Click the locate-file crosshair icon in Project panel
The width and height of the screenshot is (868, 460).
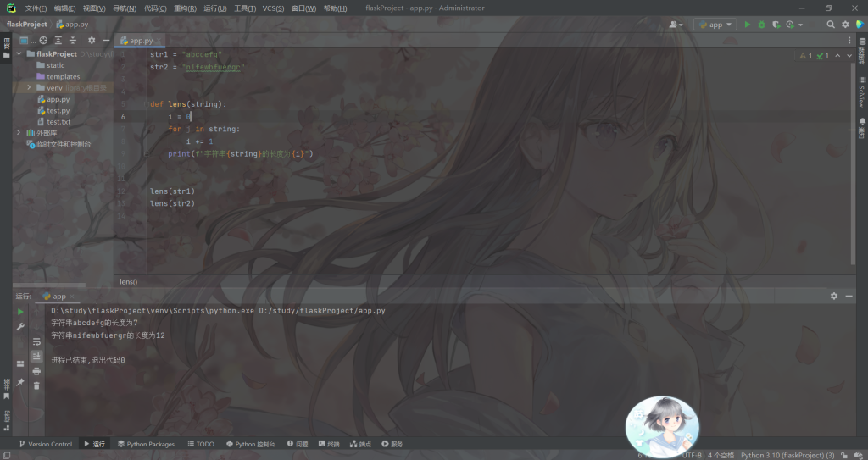[43, 40]
